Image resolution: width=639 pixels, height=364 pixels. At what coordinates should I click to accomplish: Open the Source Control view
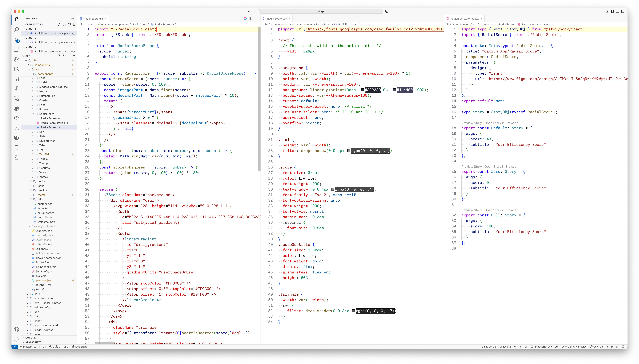click(16, 39)
